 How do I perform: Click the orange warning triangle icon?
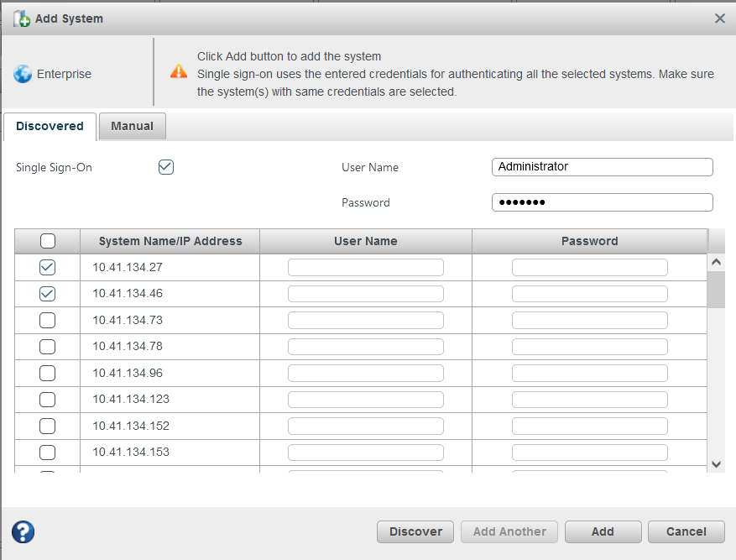[x=179, y=71]
